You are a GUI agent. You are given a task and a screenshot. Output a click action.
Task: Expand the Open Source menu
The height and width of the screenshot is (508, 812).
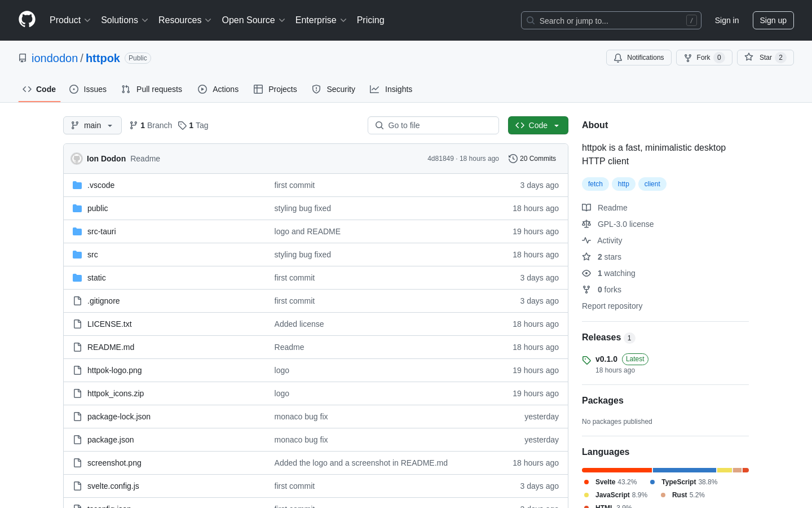[254, 20]
